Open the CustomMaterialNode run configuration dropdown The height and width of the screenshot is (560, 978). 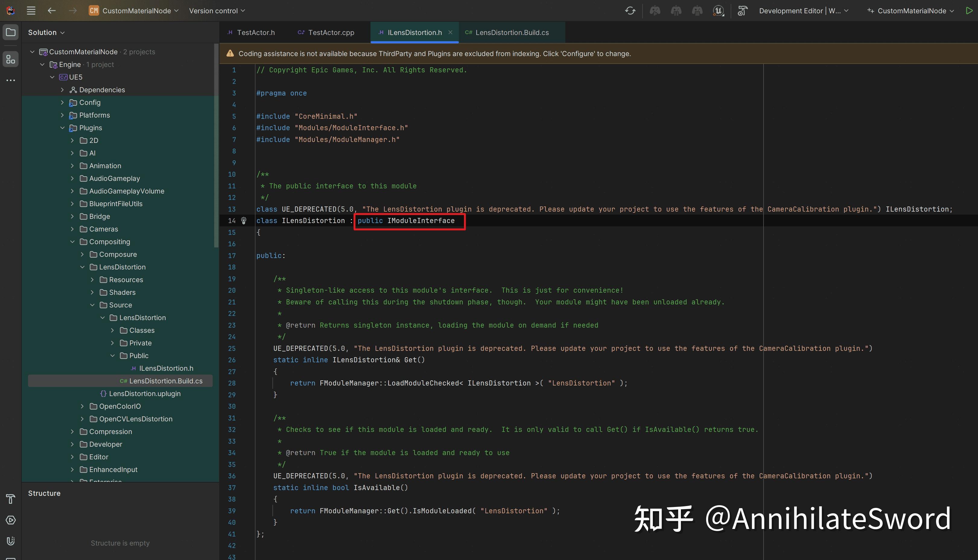click(x=911, y=11)
